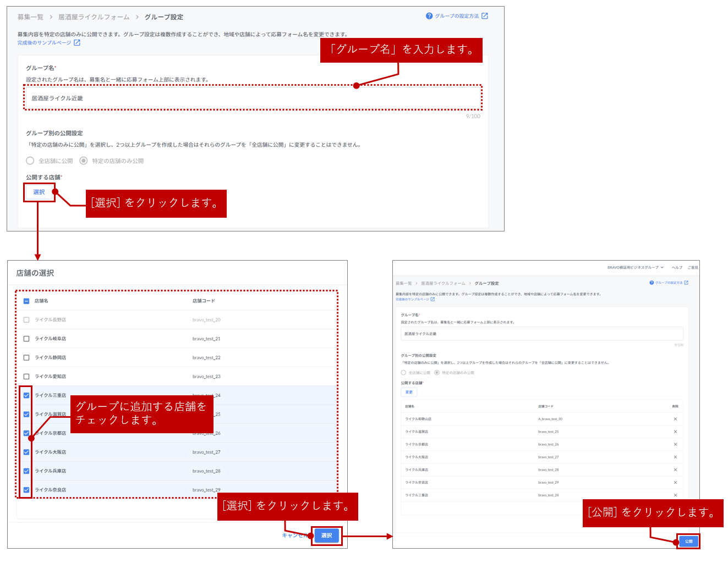
Task: Expand the BRAVO検証用ビジネスグループ dropdown
Action: point(635,268)
